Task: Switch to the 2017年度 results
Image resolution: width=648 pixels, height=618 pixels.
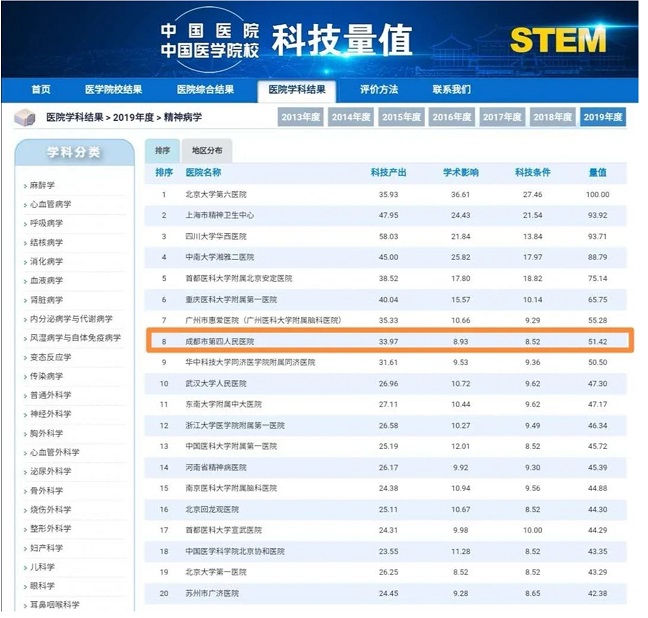Action: (x=502, y=117)
